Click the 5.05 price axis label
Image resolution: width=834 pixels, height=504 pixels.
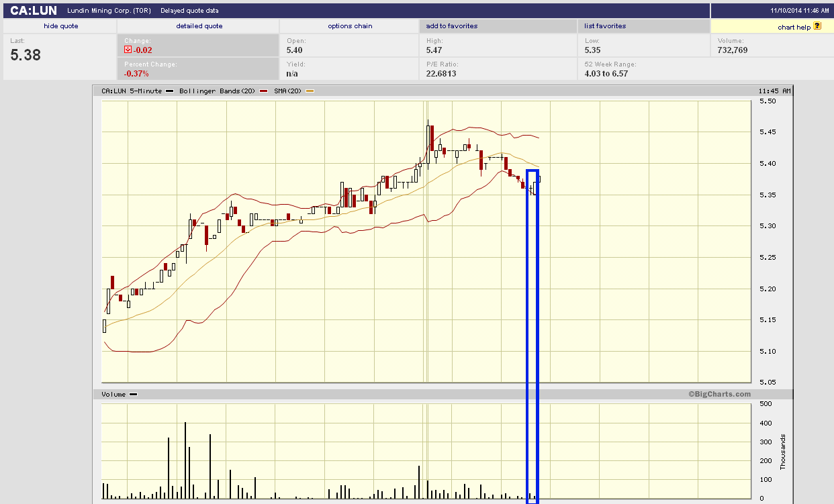pyautogui.click(x=768, y=382)
